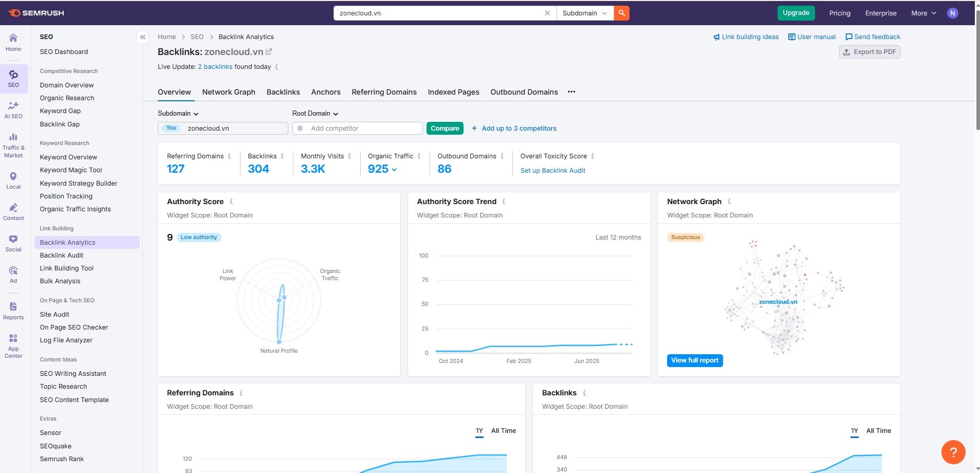Switch to Anchors tab

click(x=326, y=92)
